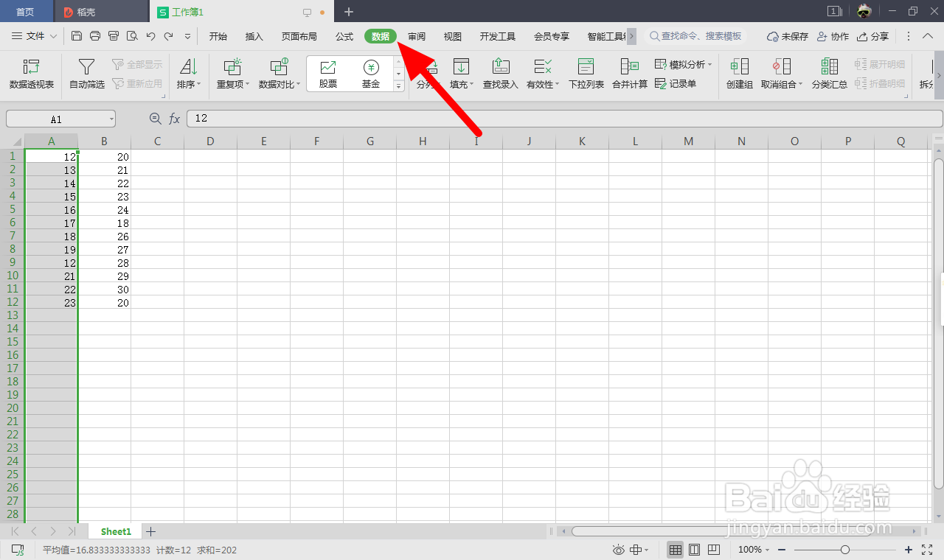Select row 5 header

tap(12, 209)
